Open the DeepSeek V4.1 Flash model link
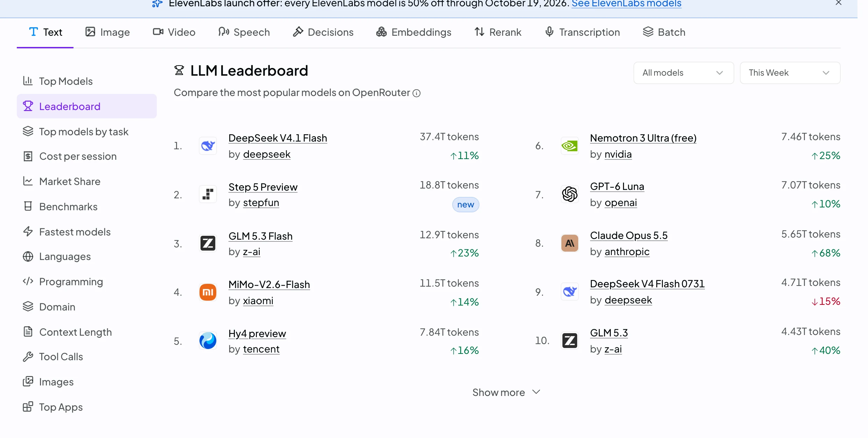 point(278,138)
